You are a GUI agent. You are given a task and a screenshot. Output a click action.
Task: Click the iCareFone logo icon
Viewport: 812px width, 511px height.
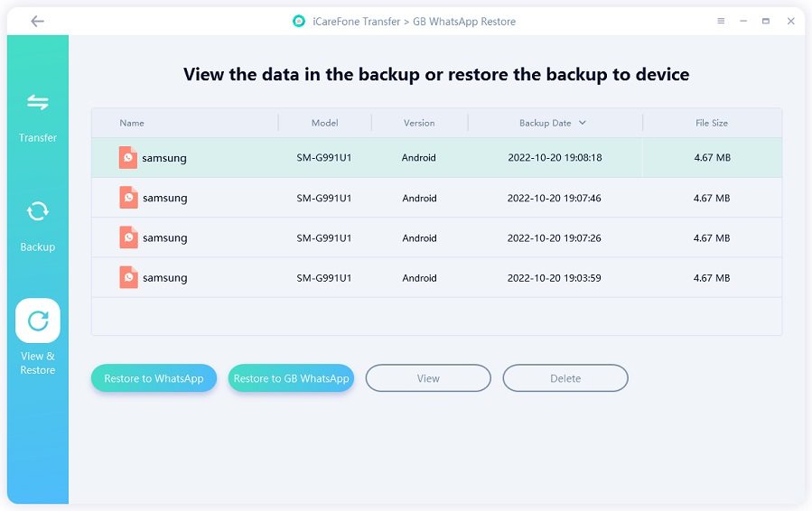299,22
